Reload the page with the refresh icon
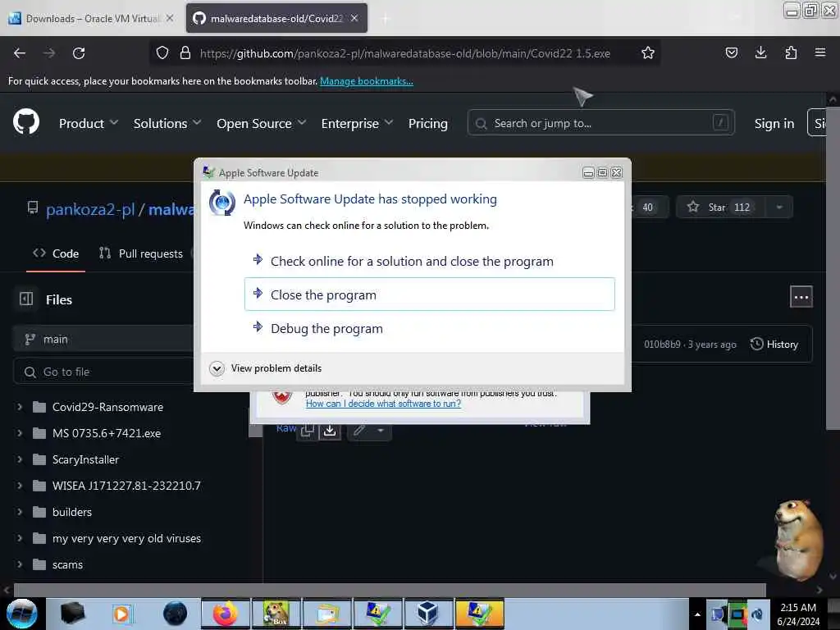 point(79,53)
